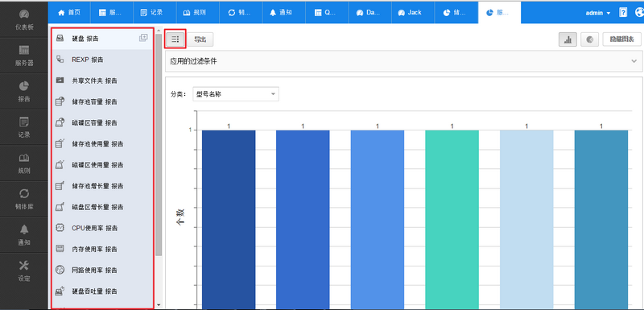Select the 硬盘吞吐量 报告 report
The image size is (644, 310).
[x=102, y=291]
